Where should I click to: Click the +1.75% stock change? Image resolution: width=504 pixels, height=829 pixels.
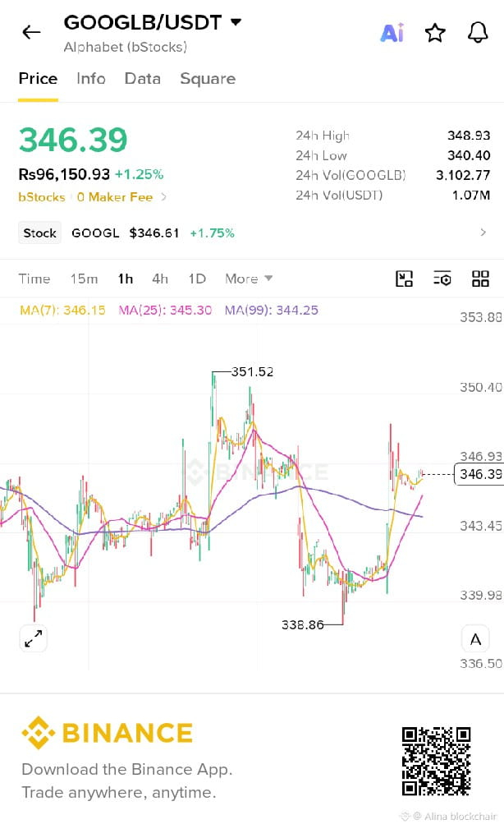tap(212, 233)
